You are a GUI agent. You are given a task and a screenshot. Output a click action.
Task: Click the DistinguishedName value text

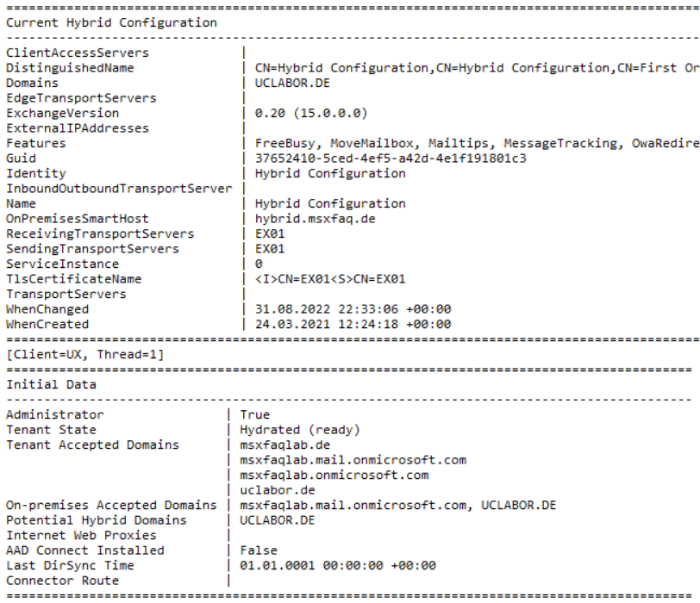click(x=478, y=68)
